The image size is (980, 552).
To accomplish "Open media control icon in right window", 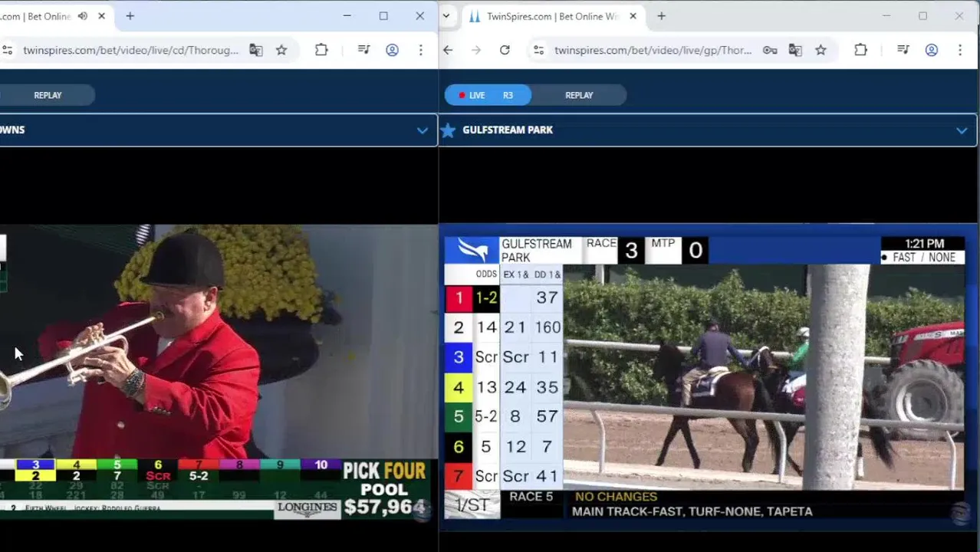I will pyautogui.click(x=903, y=50).
